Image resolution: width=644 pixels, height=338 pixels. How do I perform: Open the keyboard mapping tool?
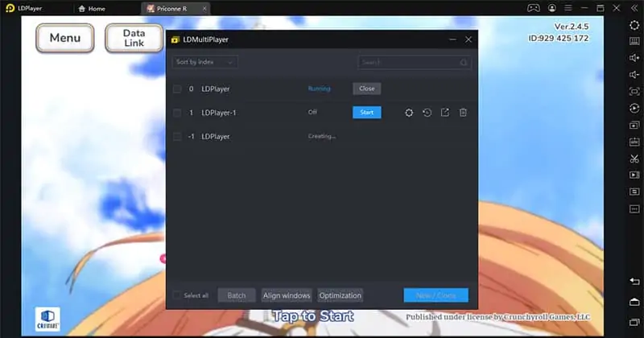(x=634, y=41)
